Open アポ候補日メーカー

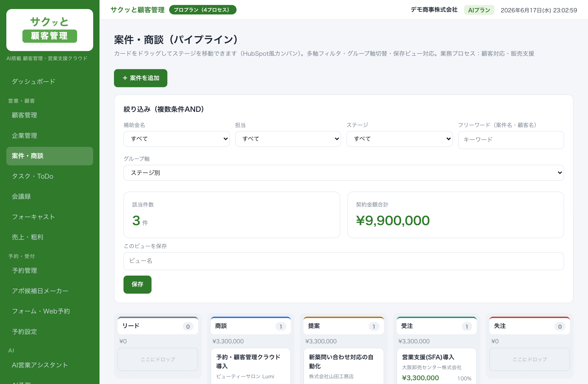coord(50,291)
